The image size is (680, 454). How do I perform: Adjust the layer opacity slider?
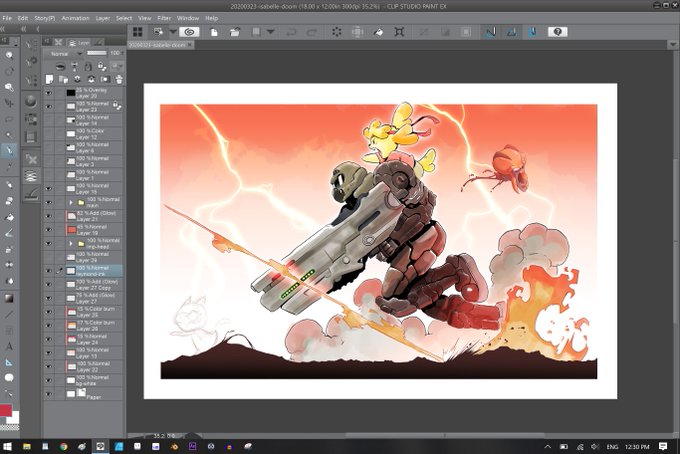pos(97,53)
